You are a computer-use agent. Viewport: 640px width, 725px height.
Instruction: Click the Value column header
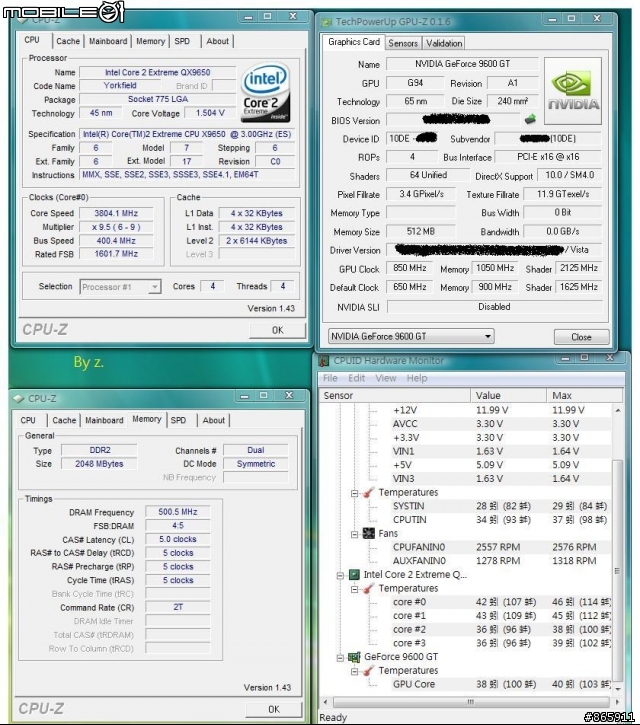[509, 396]
